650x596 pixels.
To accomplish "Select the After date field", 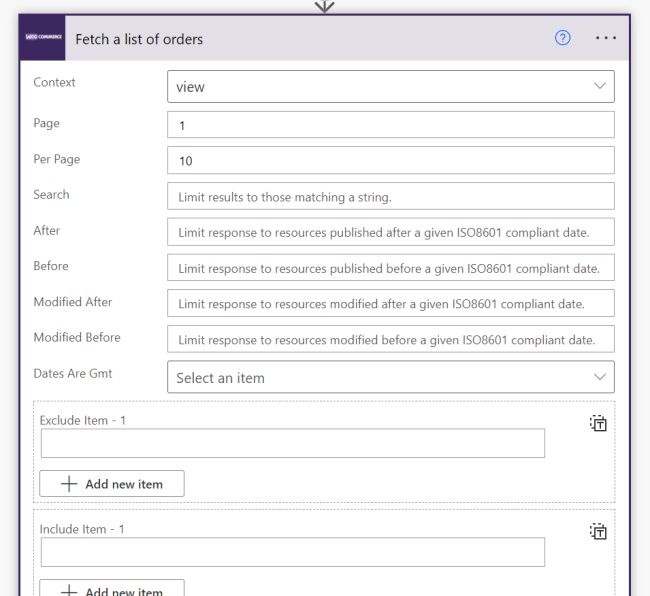I will (x=390, y=233).
